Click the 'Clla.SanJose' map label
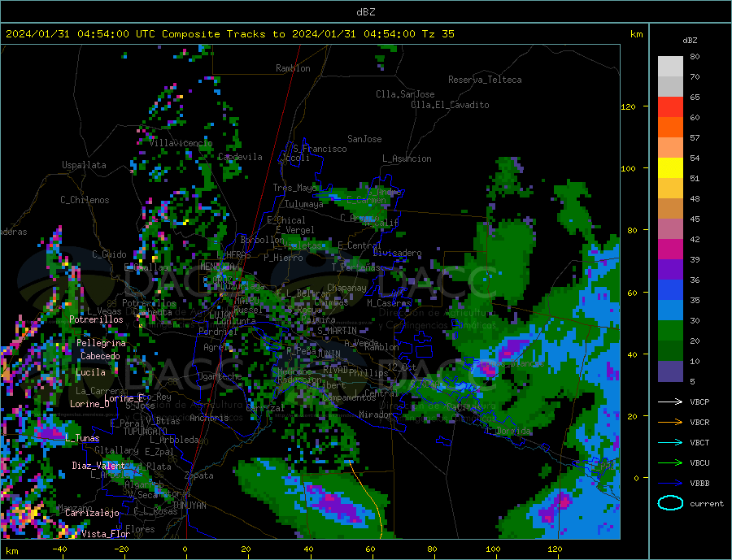The width and height of the screenshot is (732, 560). pos(405,94)
